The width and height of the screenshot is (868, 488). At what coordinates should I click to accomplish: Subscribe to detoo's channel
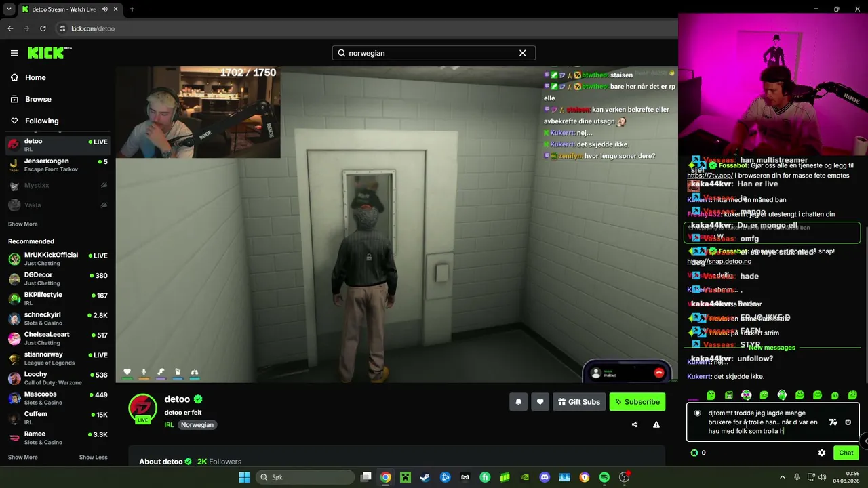[x=637, y=402]
